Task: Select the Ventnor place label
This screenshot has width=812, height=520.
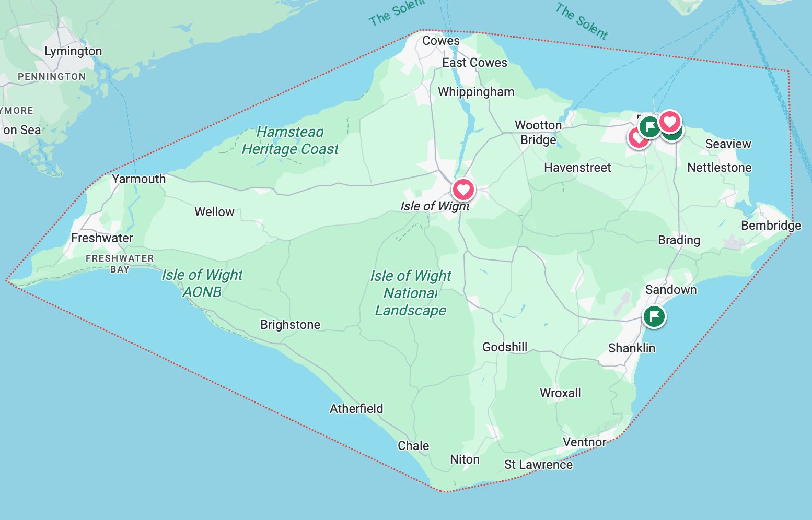Action: (x=584, y=442)
